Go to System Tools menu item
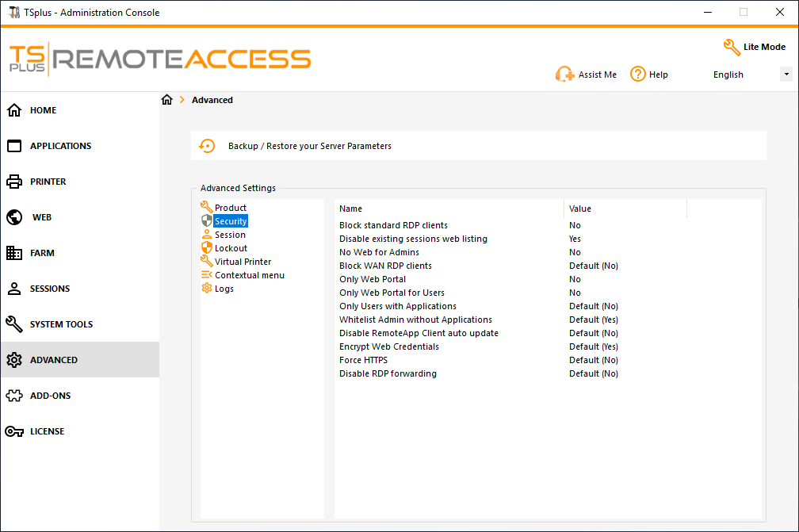 coord(61,324)
